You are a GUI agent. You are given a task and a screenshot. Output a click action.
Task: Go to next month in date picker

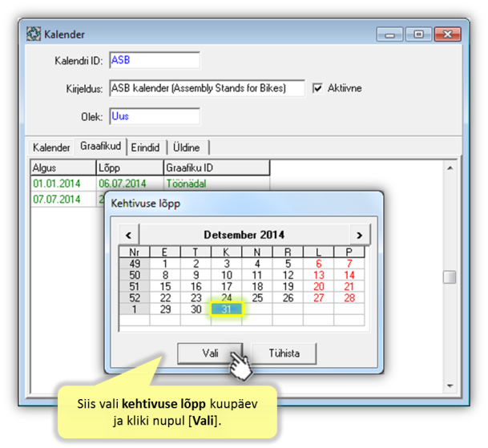[x=360, y=235]
